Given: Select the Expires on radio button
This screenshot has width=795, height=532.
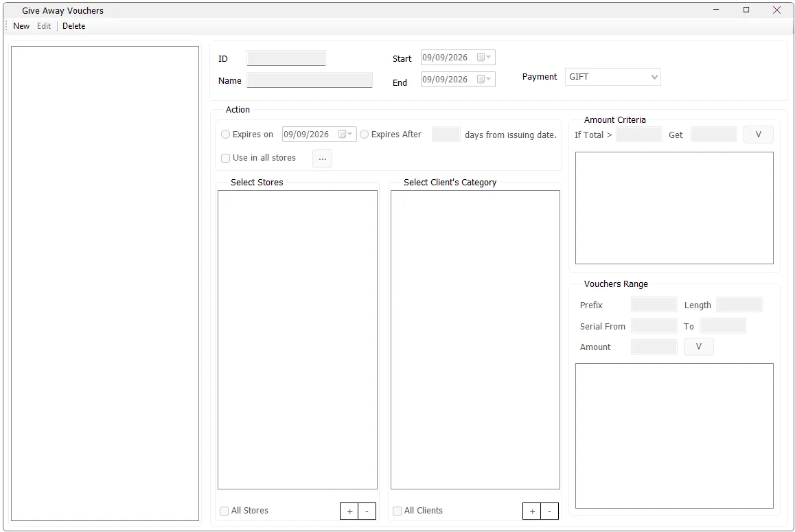Looking at the screenshot, I should tap(226, 135).
